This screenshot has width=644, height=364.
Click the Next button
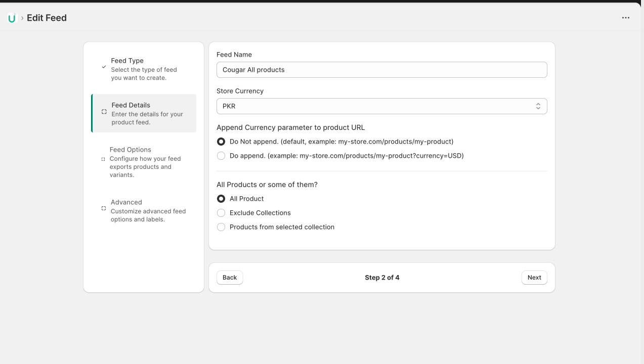[x=534, y=277]
